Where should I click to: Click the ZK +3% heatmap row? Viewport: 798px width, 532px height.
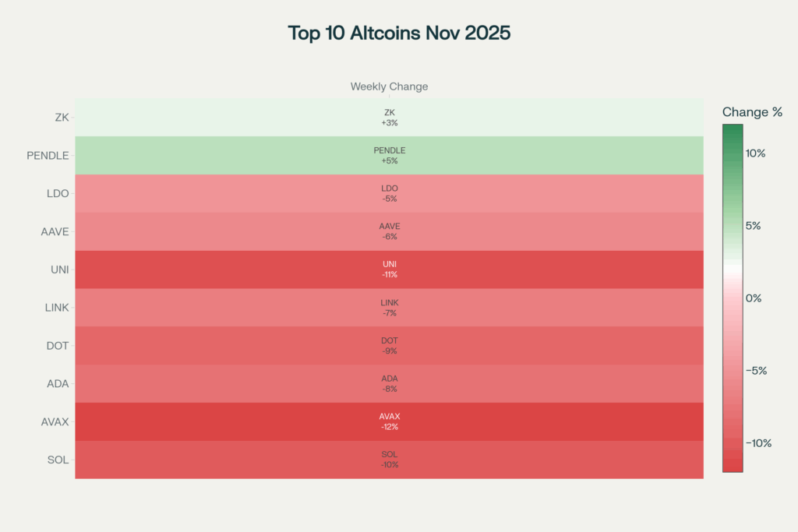coord(389,118)
